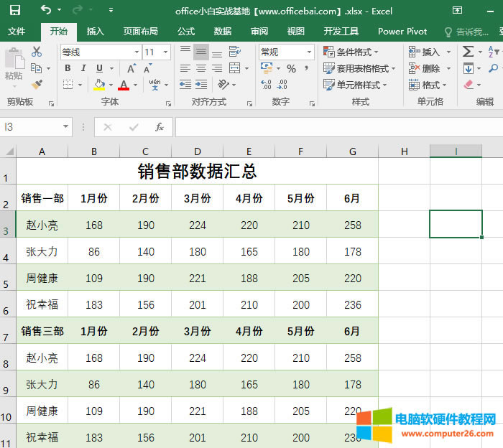Click the yellow fill color button
Viewport: 503px width, 448px height.
99,85
